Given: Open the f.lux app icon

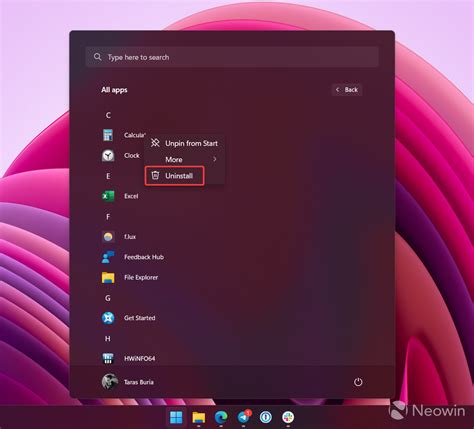Looking at the screenshot, I should 108,237.
